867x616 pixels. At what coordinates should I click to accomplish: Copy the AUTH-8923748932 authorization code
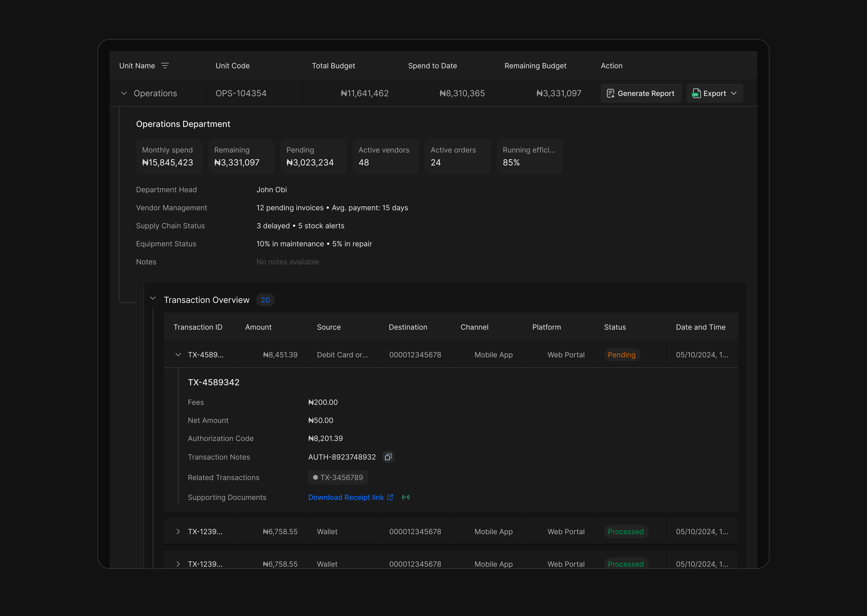[x=388, y=457]
